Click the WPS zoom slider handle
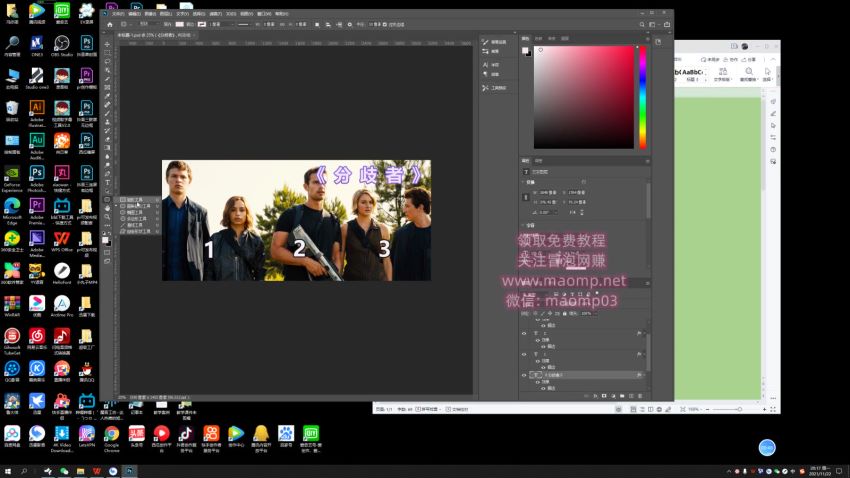 (x=739, y=409)
